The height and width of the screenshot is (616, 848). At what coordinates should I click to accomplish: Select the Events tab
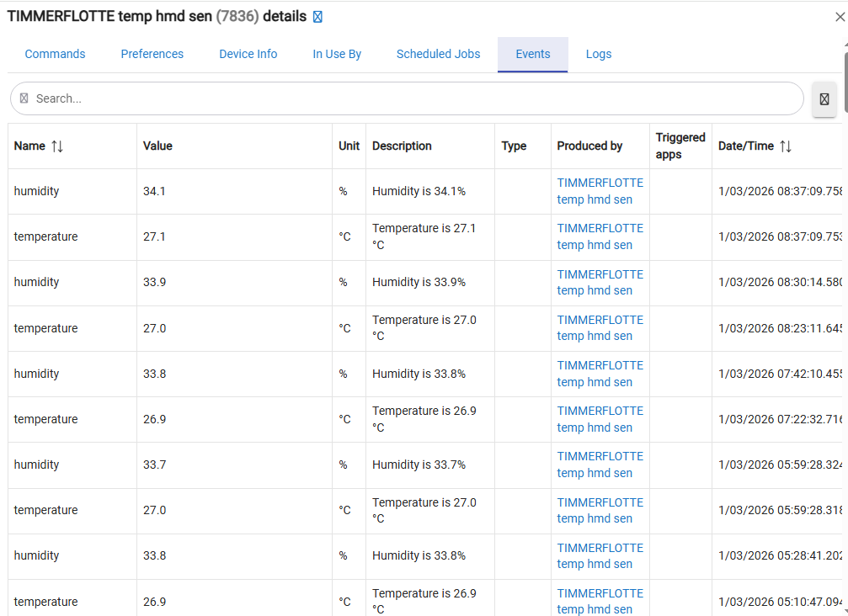coord(532,54)
